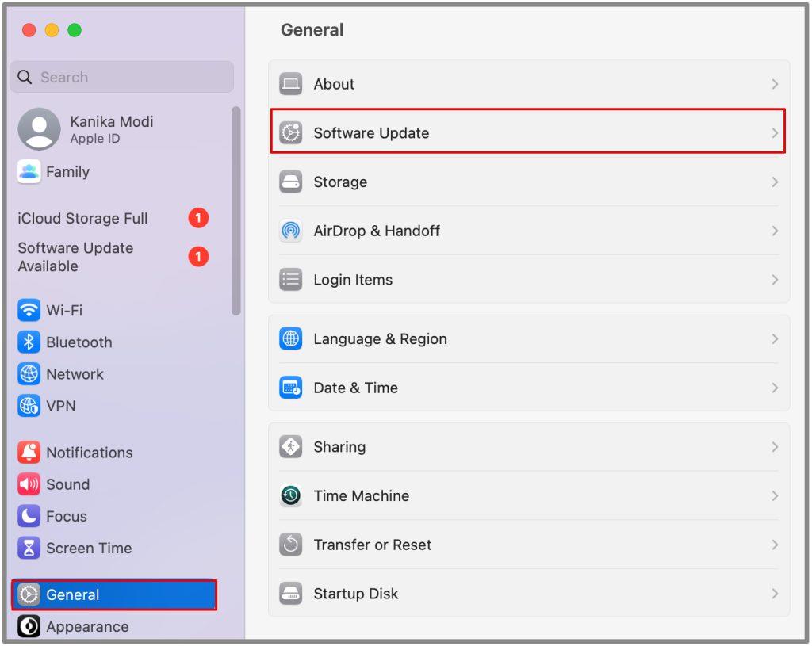Close the window with red button
Screen dimensions: 812x646
pyautogui.click(x=29, y=30)
